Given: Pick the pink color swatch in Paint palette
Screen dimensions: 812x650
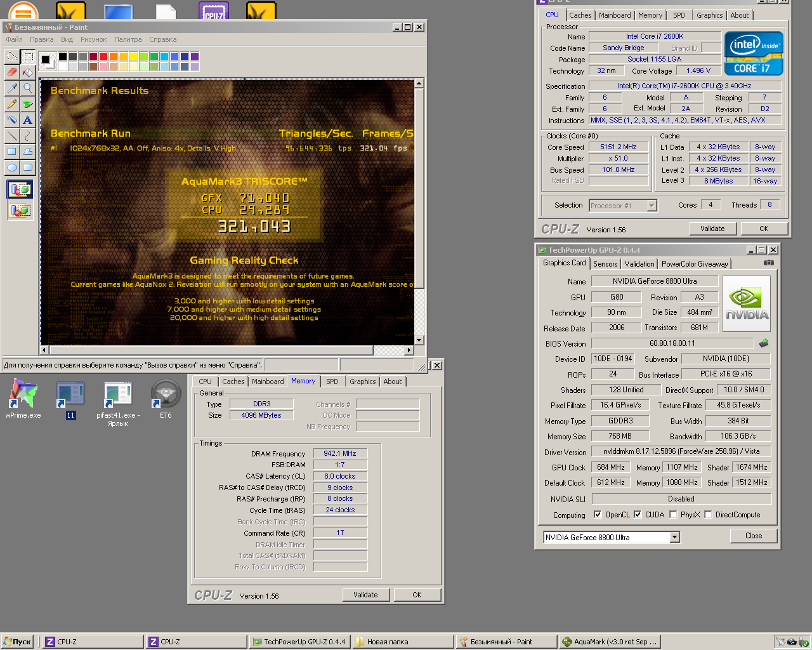Looking at the screenshot, I should [103, 67].
